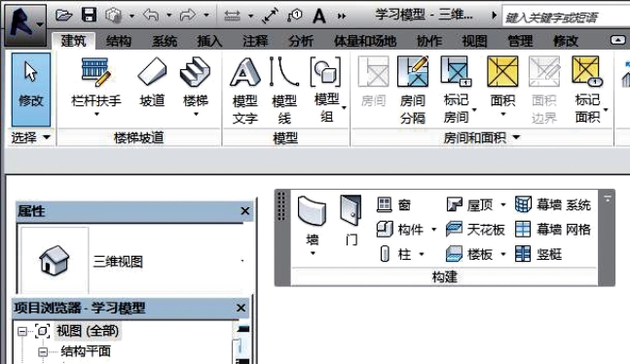Open the redo history dropdown

(x=206, y=16)
